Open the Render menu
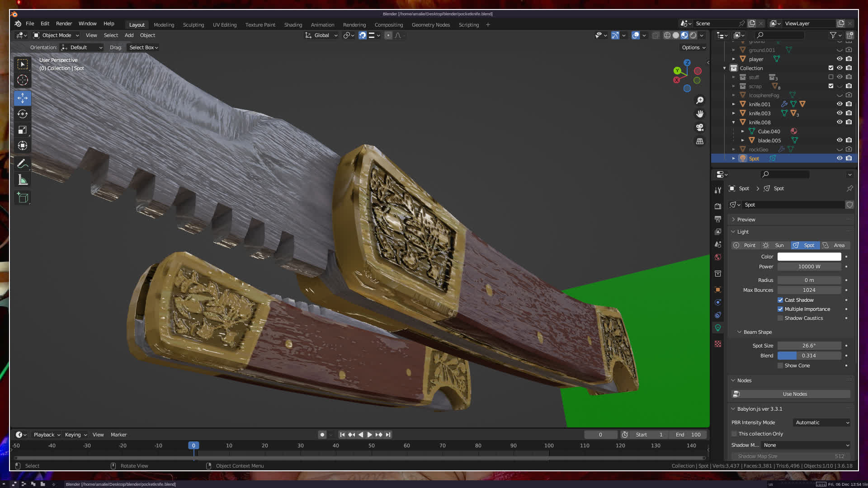This screenshot has height=488, width=868. 64,23
